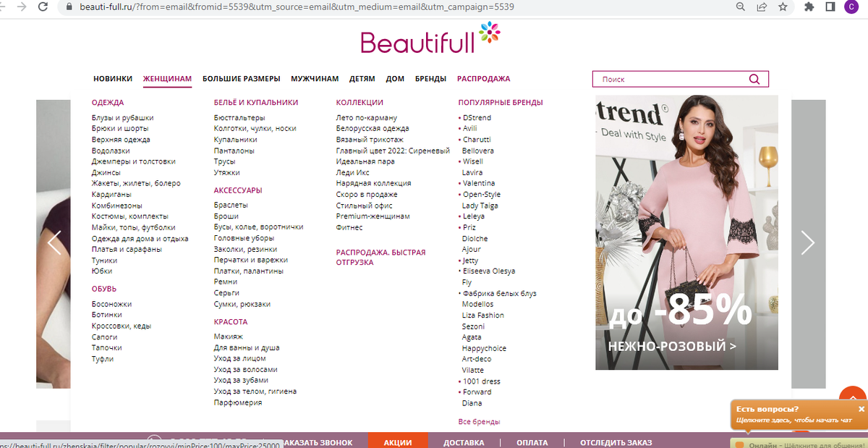This screenshot has height=448, width=868.
Task: Click the КРАСОТА section heading
Action: pyautogui.click(x=231, y=321)
